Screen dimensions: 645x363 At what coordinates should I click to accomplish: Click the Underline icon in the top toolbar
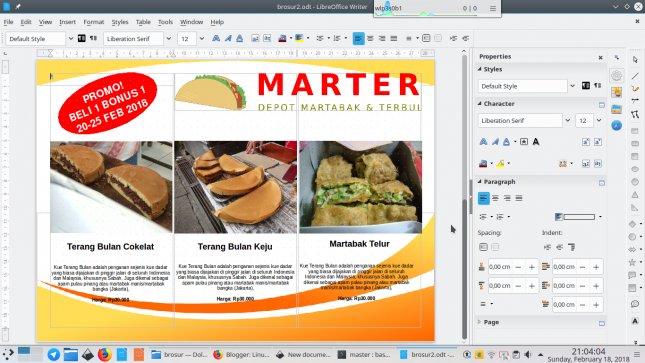point(239,38)
